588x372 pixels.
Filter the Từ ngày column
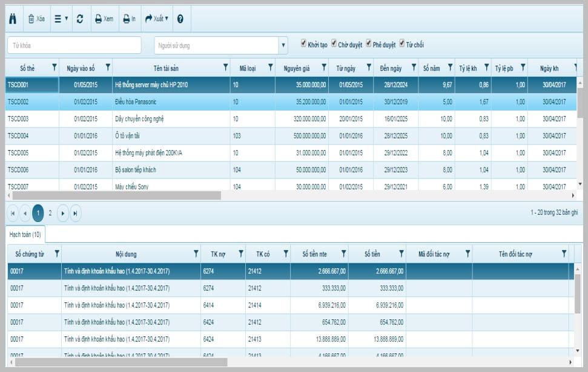coord(369,67)
